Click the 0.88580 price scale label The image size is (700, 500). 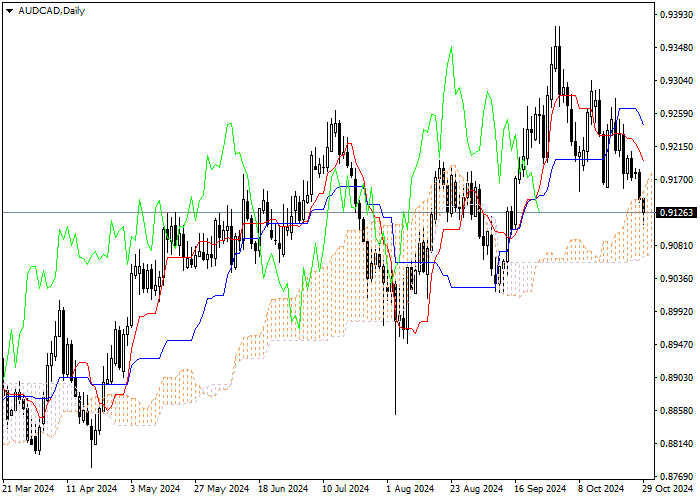click(x=677, y=410)
